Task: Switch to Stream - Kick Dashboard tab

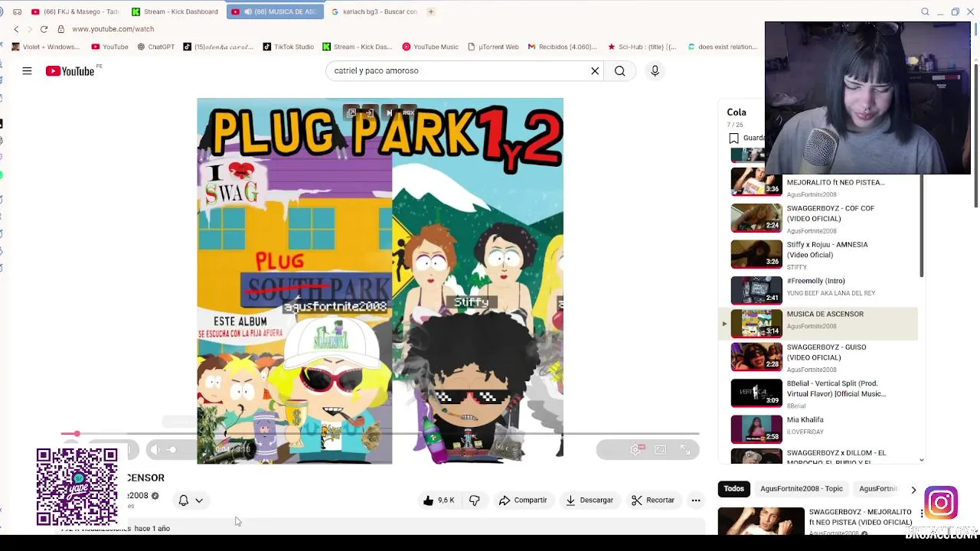Action: (175, 11)
